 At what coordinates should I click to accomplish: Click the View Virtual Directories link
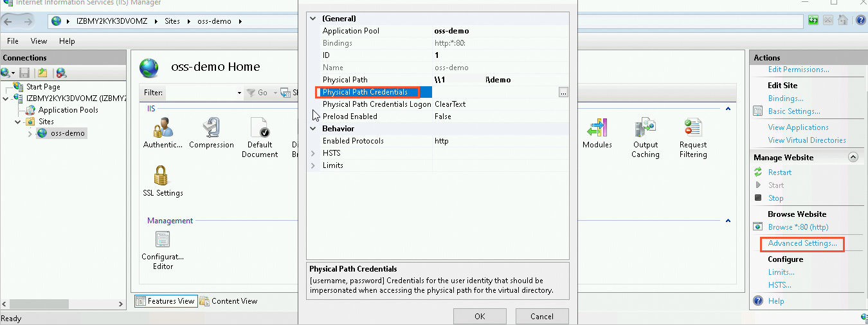[807, 140]
